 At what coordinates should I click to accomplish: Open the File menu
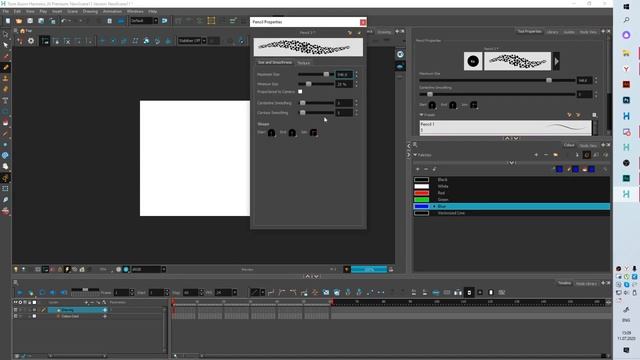click(6, 11)
